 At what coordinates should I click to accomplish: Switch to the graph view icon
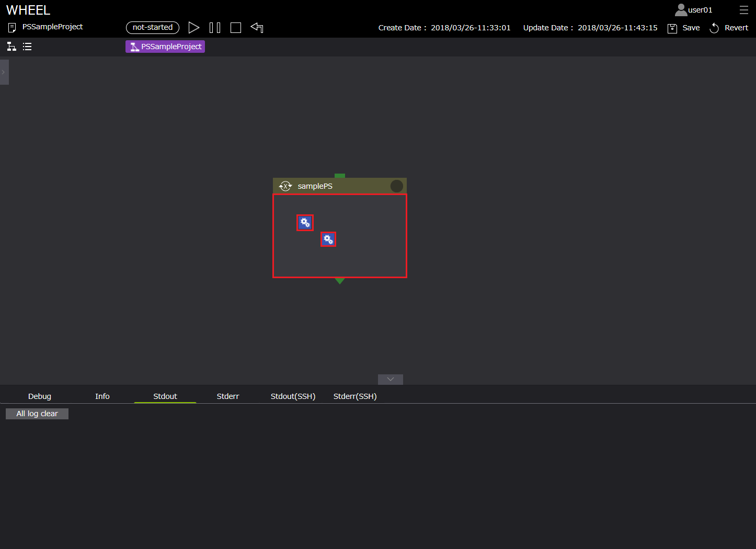pyautogui.click(x=12, y=47)
